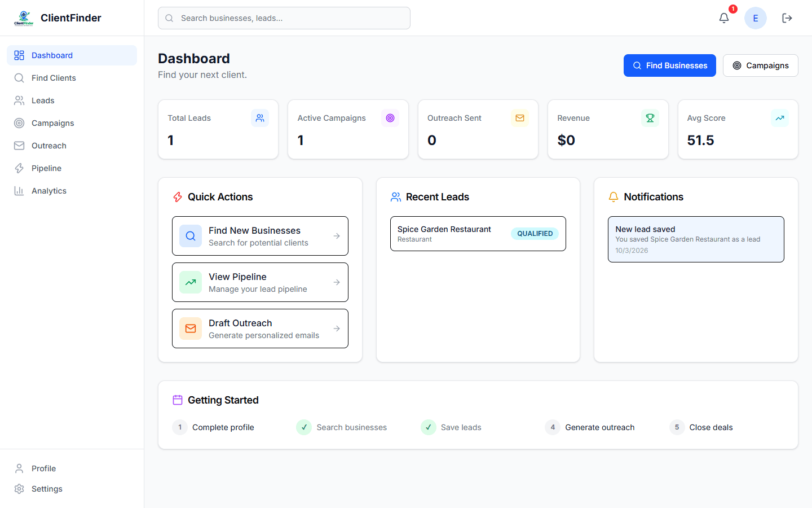Viewport: 812px width, 508px height.
Task: Open the View Pipeline quick action
Action: pos(260,282)
